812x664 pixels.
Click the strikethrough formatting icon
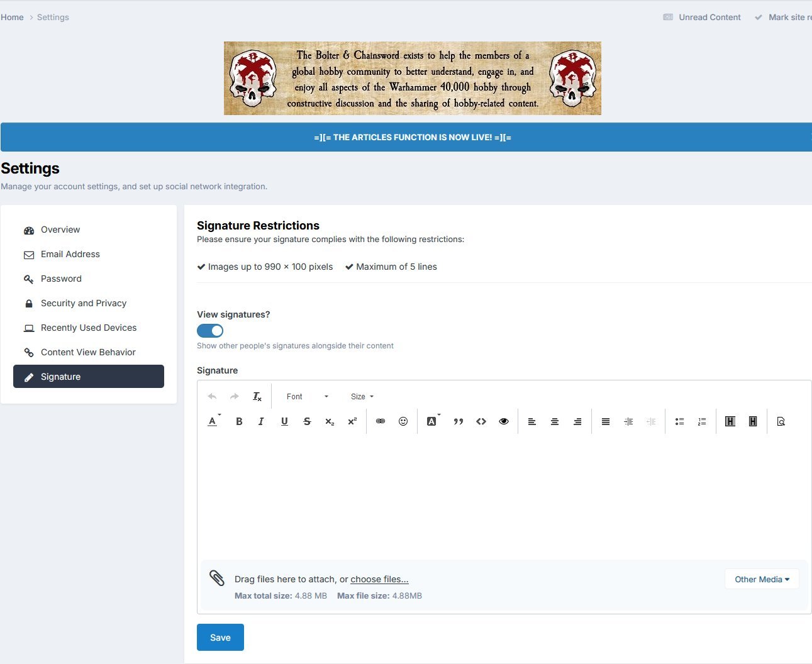click(x=307, y=421)
